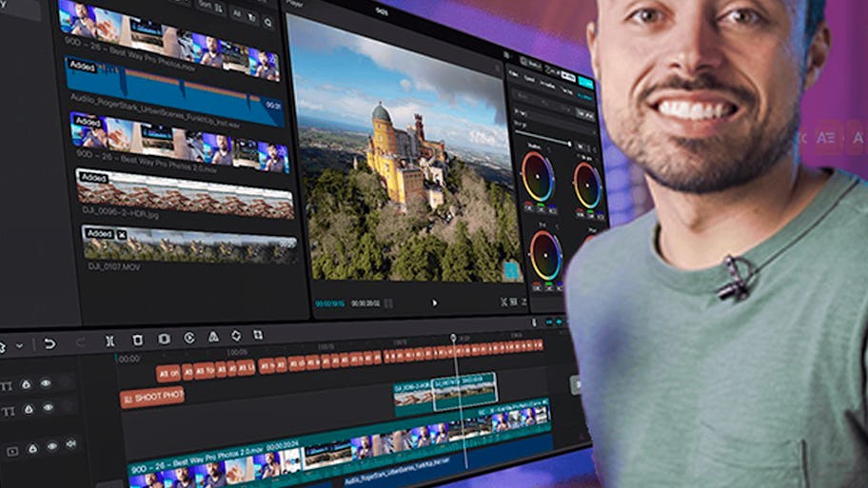The height and width of the screenshot is (488, 868).
Task: Click the microphone record icon above timeline
Action: [x=534, y=322]
